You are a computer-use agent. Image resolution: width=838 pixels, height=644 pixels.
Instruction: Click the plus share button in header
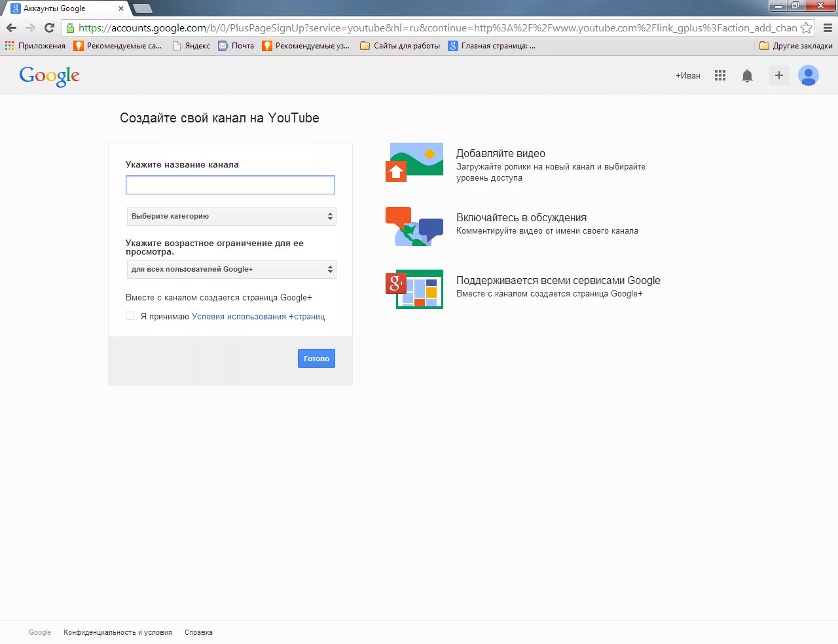(779, 75)
